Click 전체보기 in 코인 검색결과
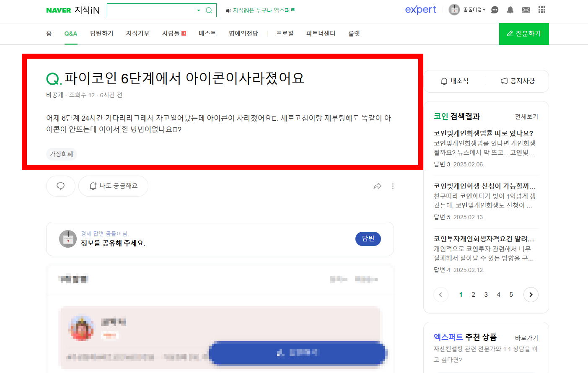The width and height of the screenshot is (588, 373). (526, 117)
